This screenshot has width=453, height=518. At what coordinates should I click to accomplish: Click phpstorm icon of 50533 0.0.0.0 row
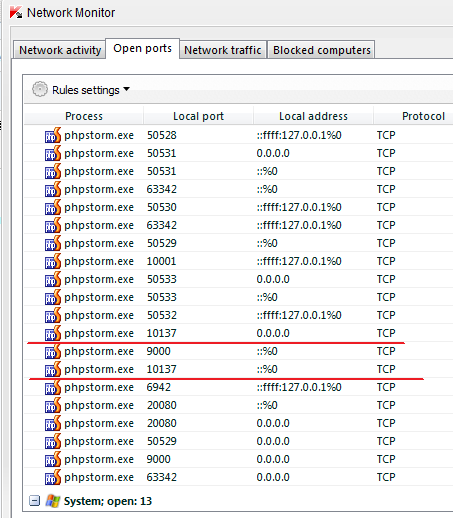[53, 279]
